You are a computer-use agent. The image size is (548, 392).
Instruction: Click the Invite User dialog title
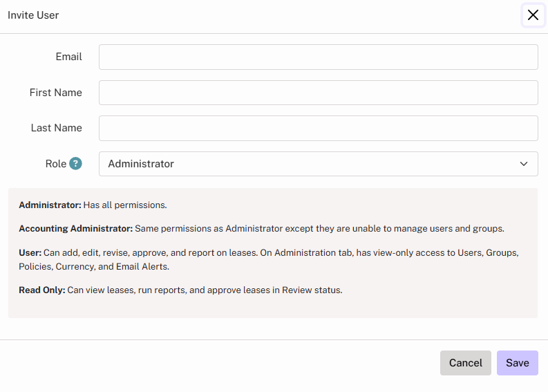33,15
